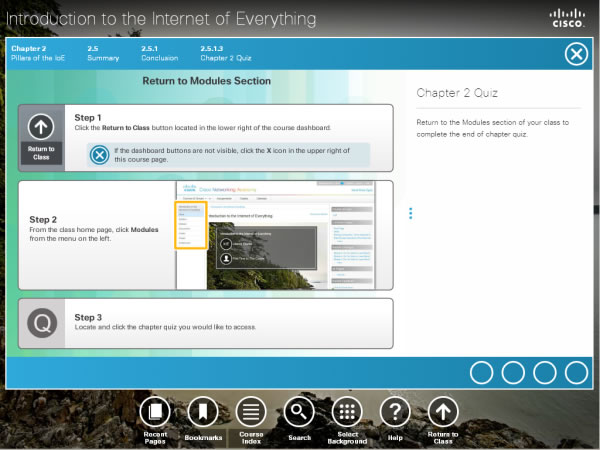600x450 pixels.
Task: Open the Course Index list icon
Action: tap(250, 411)
